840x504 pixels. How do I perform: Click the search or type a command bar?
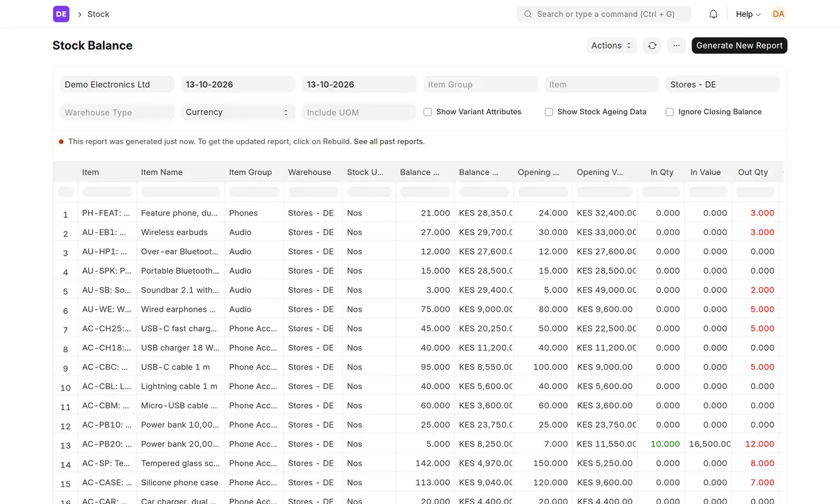click(603, 14)
